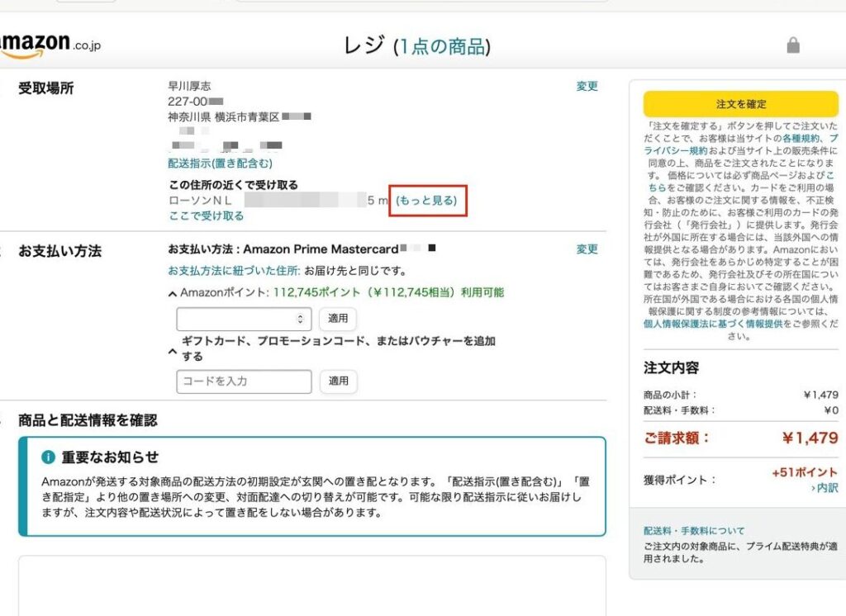The width and height of the screenshot is (846, 616).
Task: Open the 各種規約 link
Action: [800, 139]
